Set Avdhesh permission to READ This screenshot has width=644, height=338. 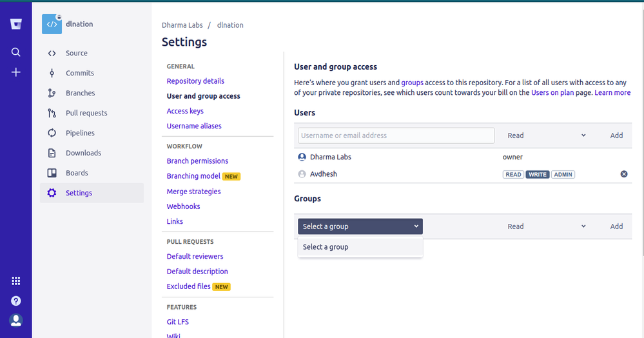coord(513,174)
